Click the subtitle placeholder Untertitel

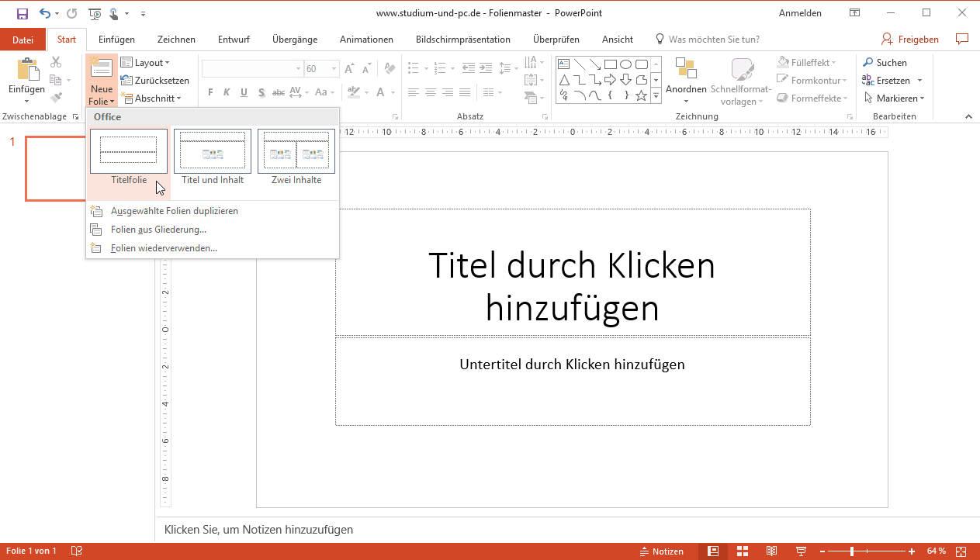pos(573,381)
